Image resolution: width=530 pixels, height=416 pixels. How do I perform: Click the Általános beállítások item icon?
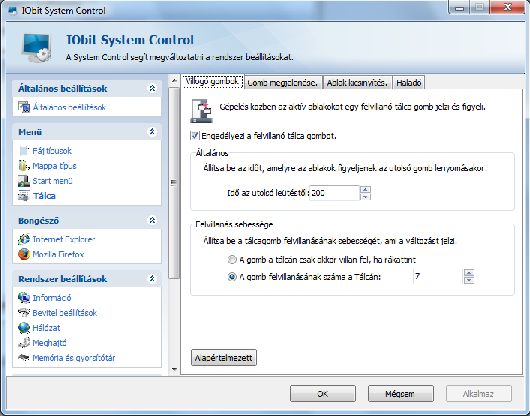[24, 107]
